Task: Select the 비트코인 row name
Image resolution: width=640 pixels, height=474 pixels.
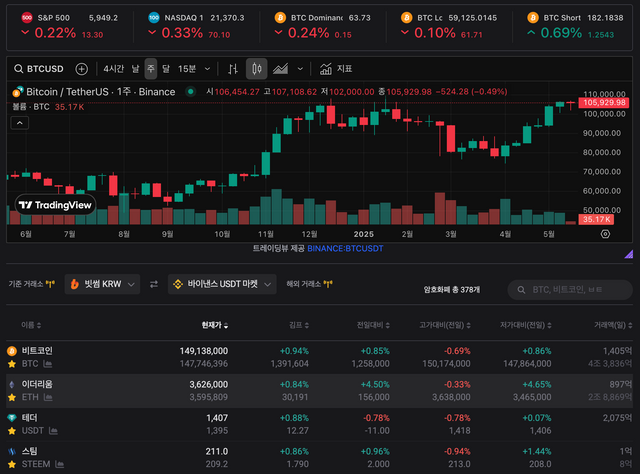Action: [37, 351]
